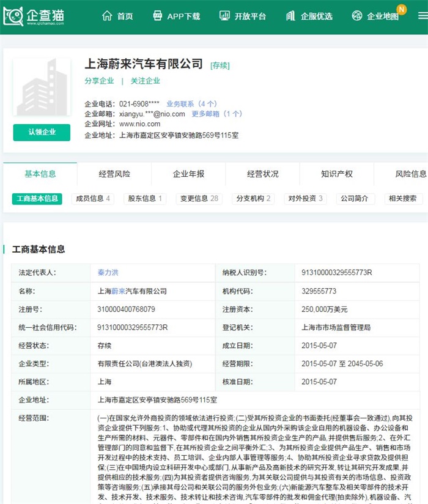Click registered capital 250,000万美元

(324, 309)
